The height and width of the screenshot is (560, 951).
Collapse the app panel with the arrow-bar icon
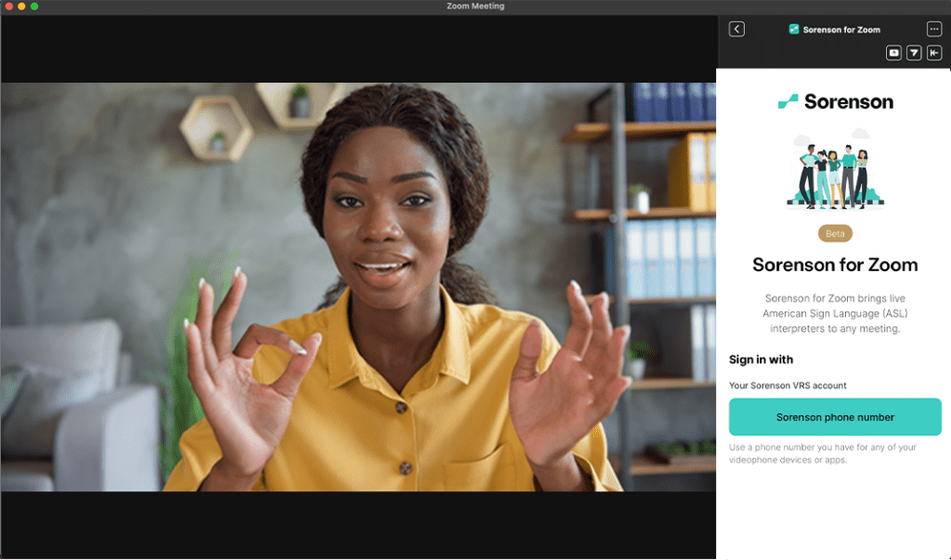point(934,53)
